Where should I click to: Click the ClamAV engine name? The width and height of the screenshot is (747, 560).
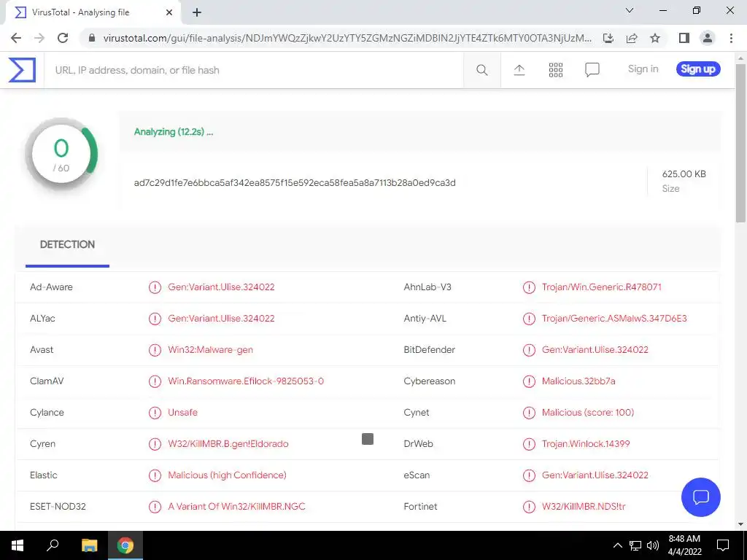pyautogui.click(x=46, y=381)
